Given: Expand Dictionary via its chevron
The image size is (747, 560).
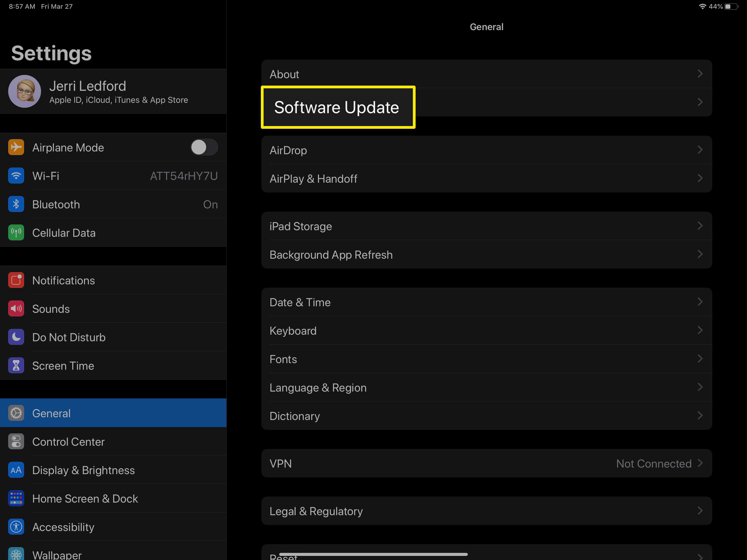Looking at the screenshot, I should 700,415.
